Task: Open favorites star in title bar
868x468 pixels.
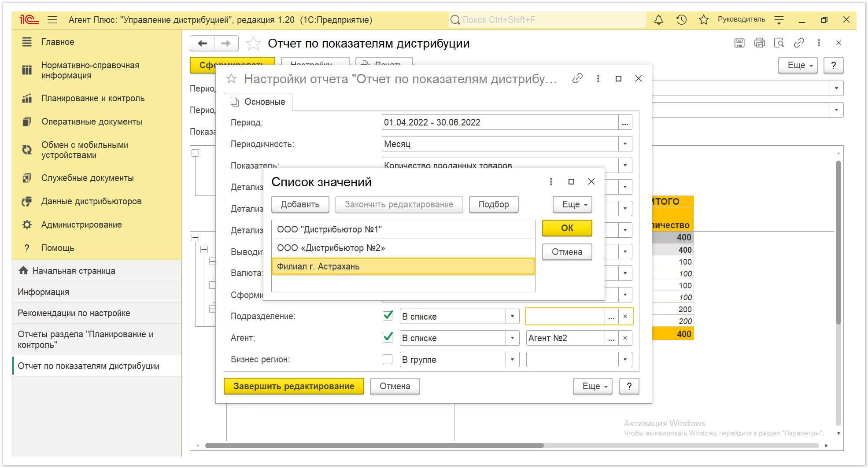Action: pos(704,20)
